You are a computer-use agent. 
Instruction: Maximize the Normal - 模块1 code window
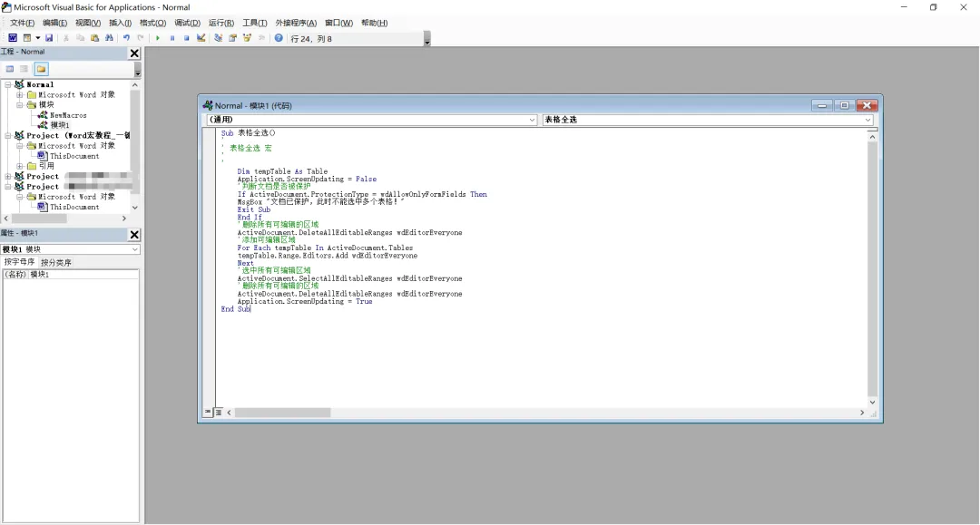tap(845, 105)
